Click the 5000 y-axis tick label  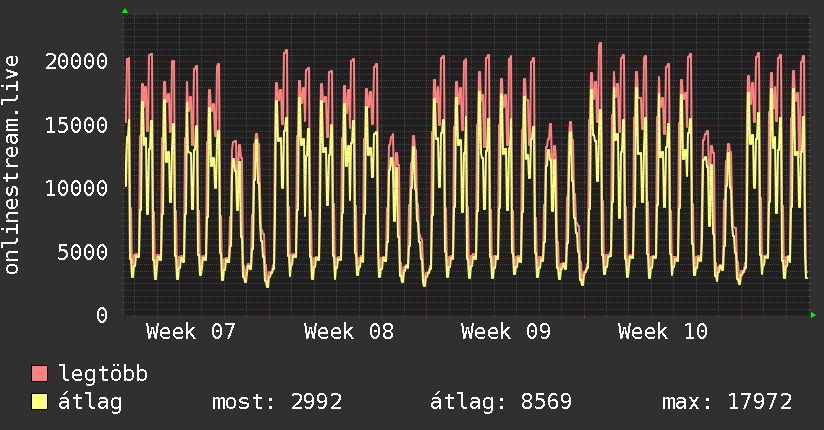tap(83, 252)
